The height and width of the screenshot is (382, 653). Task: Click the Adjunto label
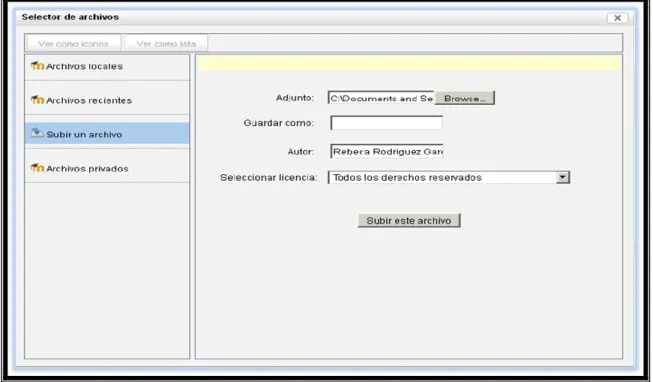(295, 97)
